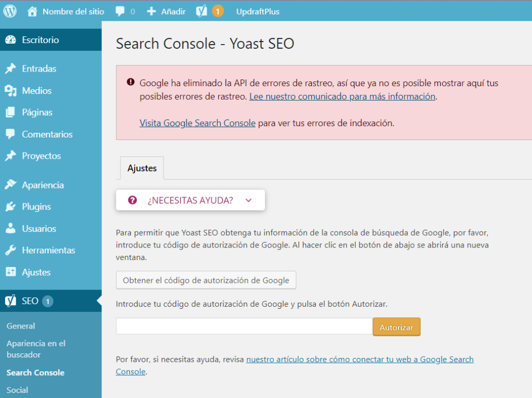Open Visita Google Search Console link
The height and width of the screenshot is (398, 532).
point(197,123)
